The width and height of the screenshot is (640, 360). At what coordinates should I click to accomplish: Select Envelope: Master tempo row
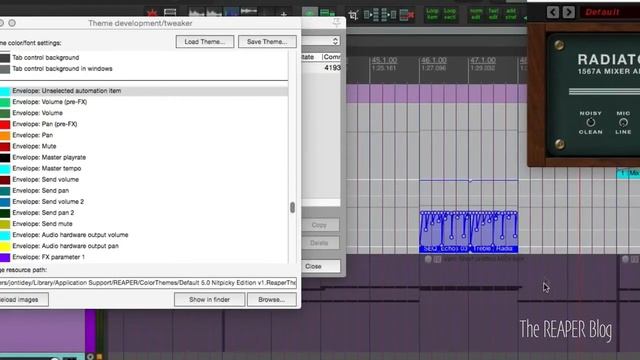(x=144, y=169)
